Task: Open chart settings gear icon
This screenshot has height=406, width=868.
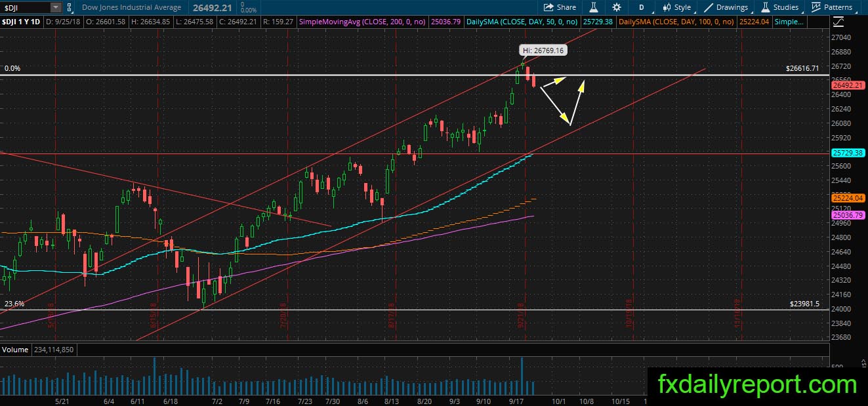Action: (x=617, y=7)
